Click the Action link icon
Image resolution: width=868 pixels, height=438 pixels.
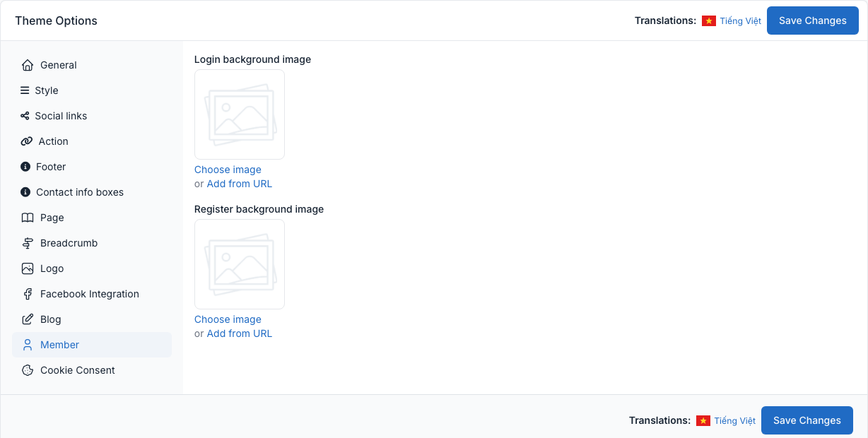[27, 141]
